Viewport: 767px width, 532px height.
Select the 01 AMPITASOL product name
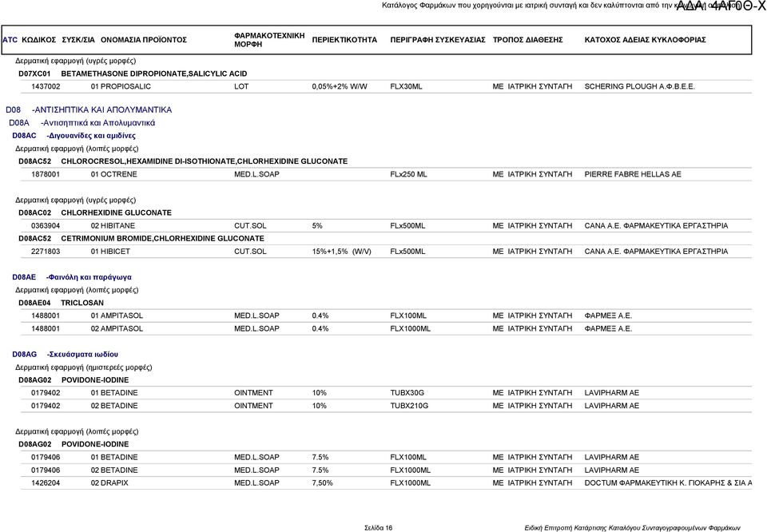tap(117, 316)
